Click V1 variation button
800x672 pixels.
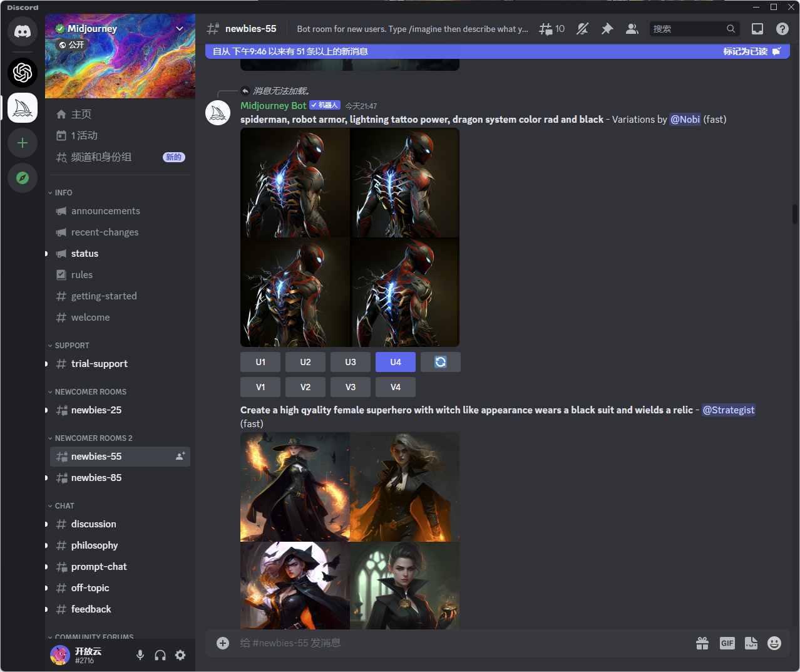pos(260,387)
